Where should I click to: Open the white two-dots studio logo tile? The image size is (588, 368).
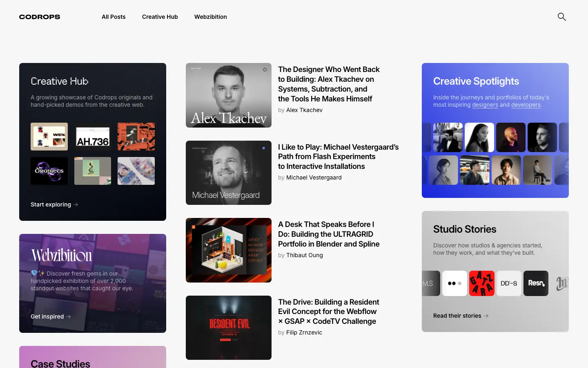pyautogui.click(x=454, y=283)
